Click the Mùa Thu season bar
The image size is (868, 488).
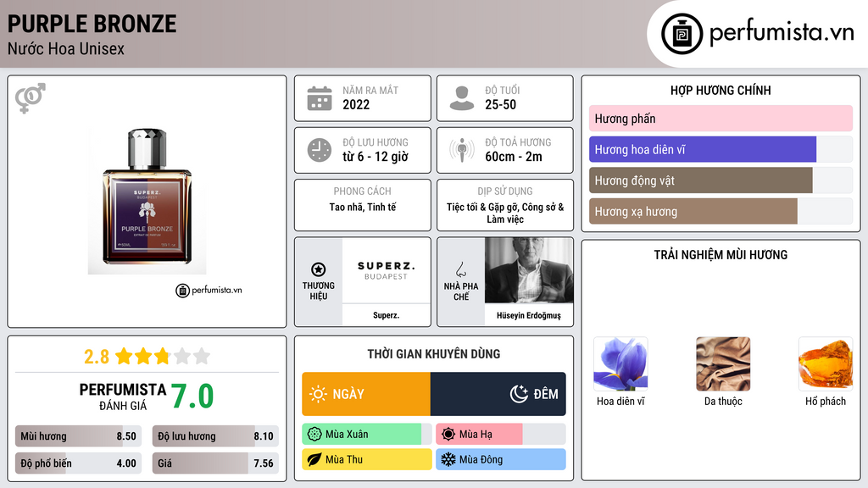pos(367,459)
